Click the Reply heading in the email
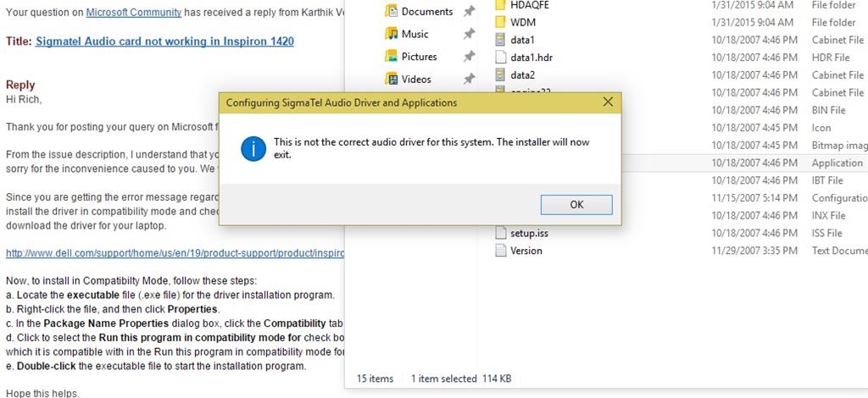Image resolution: width=868 pixels, height=398 pixels. coord(20,85)
